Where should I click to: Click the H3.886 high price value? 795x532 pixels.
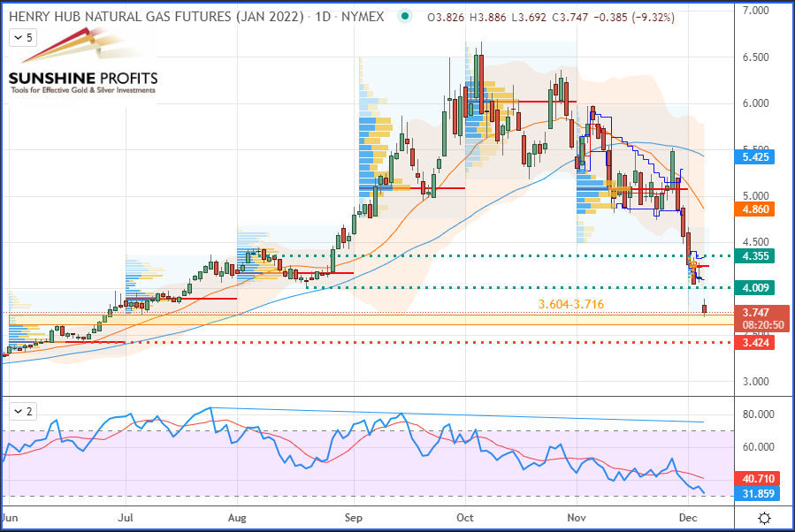click(x=488, y=18)
